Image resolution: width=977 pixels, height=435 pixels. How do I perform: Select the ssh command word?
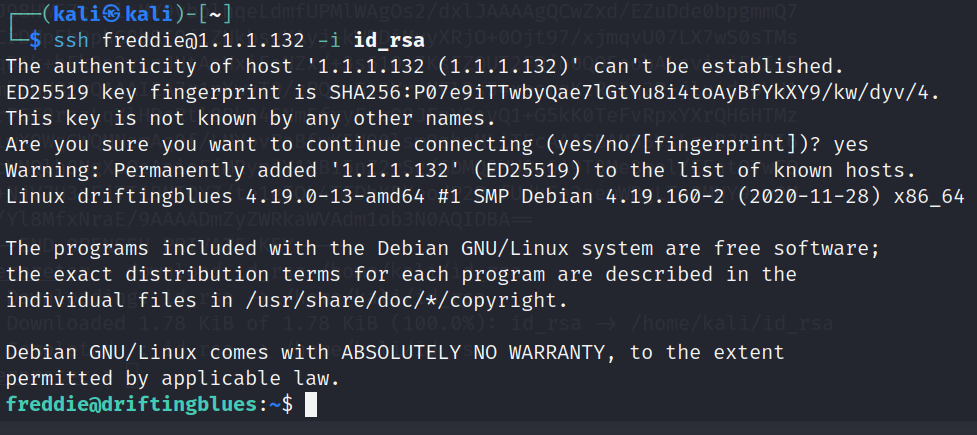coord(71,41)
